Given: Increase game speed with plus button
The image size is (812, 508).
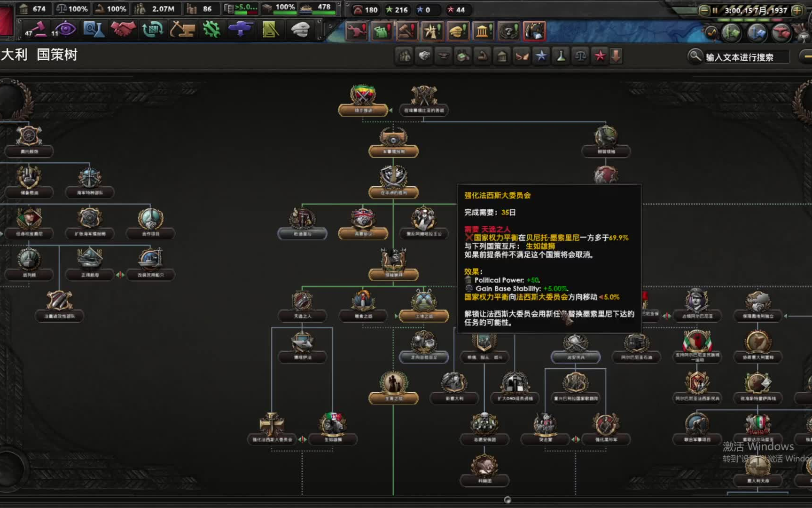Looking at the screenshot, I should (x=797, y=10).
